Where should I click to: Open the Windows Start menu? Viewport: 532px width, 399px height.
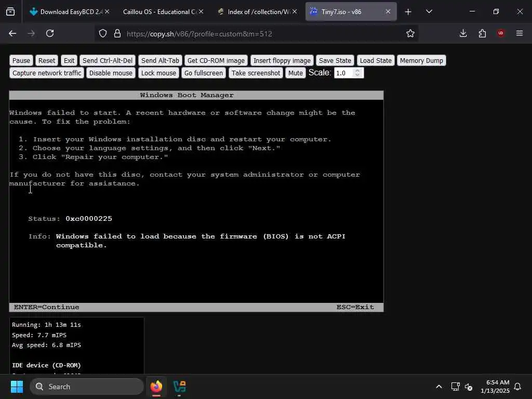(17, 387)
